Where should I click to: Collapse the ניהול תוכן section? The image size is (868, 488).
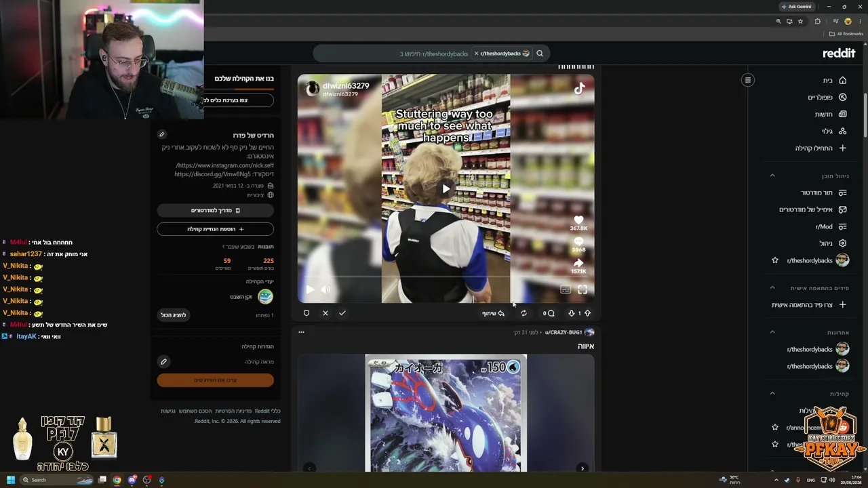pyautogui.click(x=772, y=176)
